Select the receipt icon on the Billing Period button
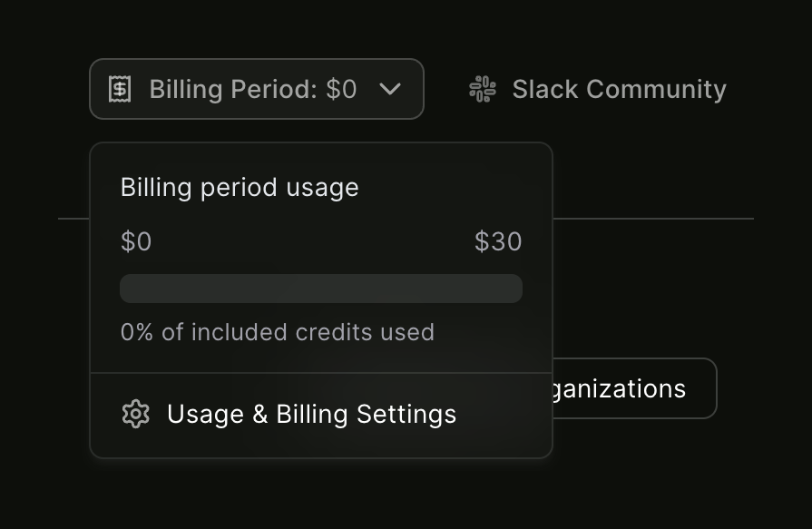Viewport: 812px width, 529px height. [x=119, y=88]
